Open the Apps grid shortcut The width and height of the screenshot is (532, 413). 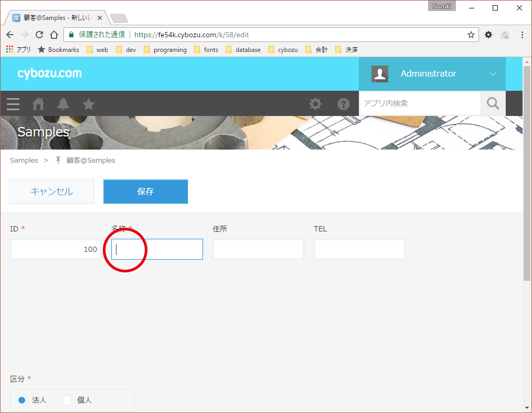(x=18, y=49)
